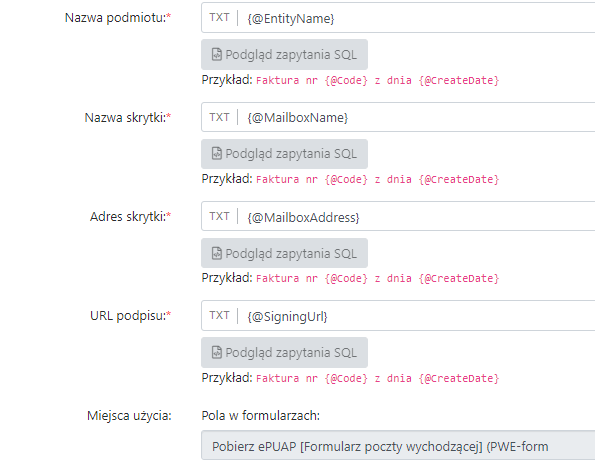Click the SQL file icon under Adres skrytki

(x=217, y=253)
